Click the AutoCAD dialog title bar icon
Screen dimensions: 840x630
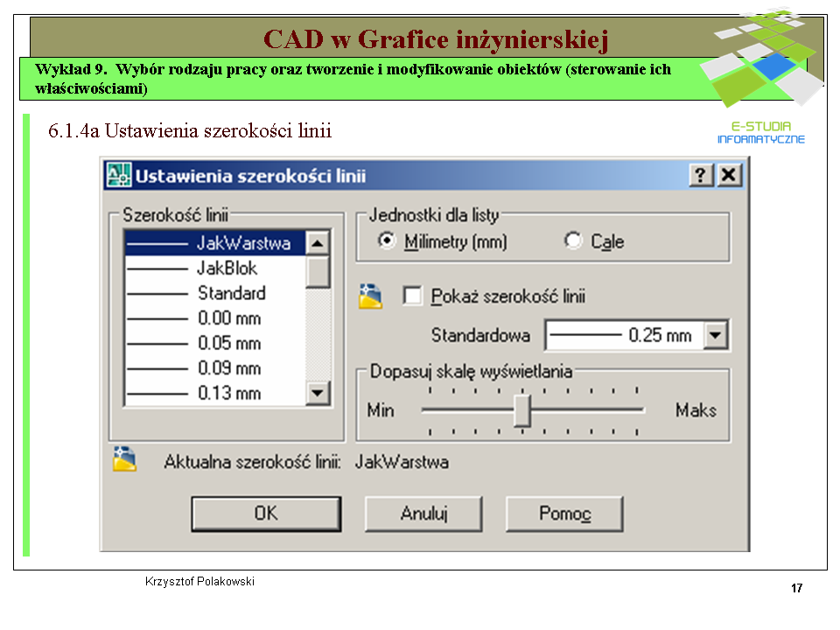click(118, 175)
